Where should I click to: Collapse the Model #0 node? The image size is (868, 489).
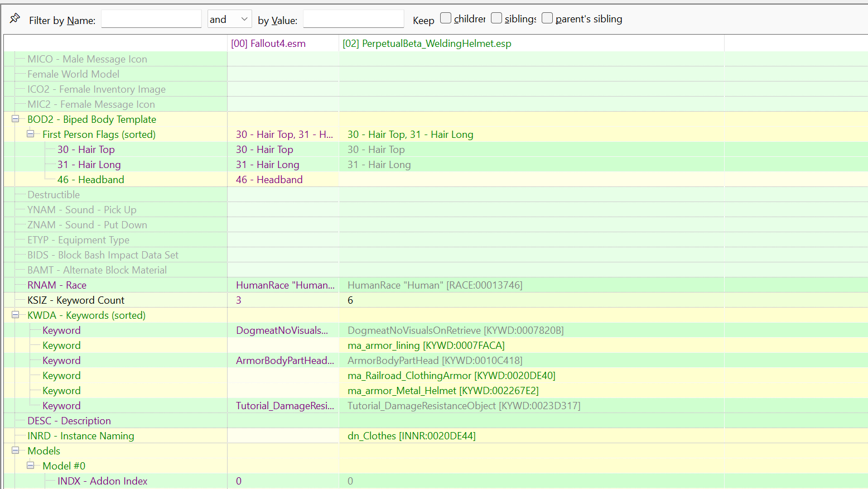click(x=31, y=466)
